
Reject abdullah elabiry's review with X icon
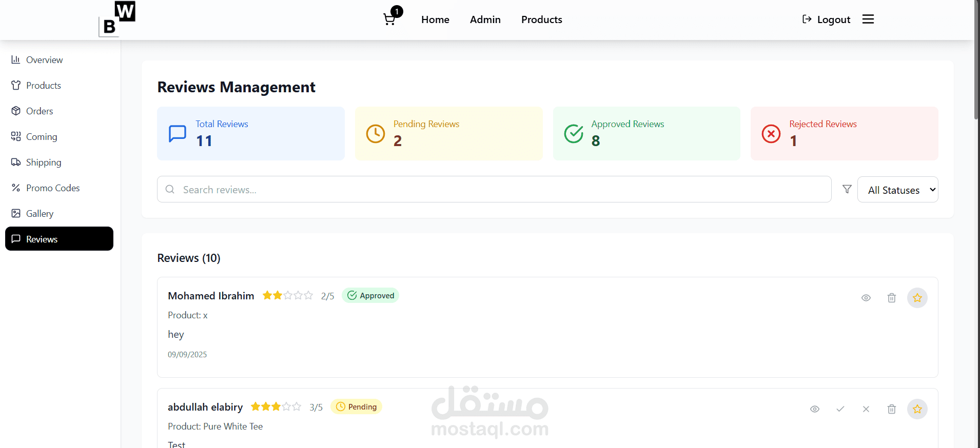click(866, 409)
